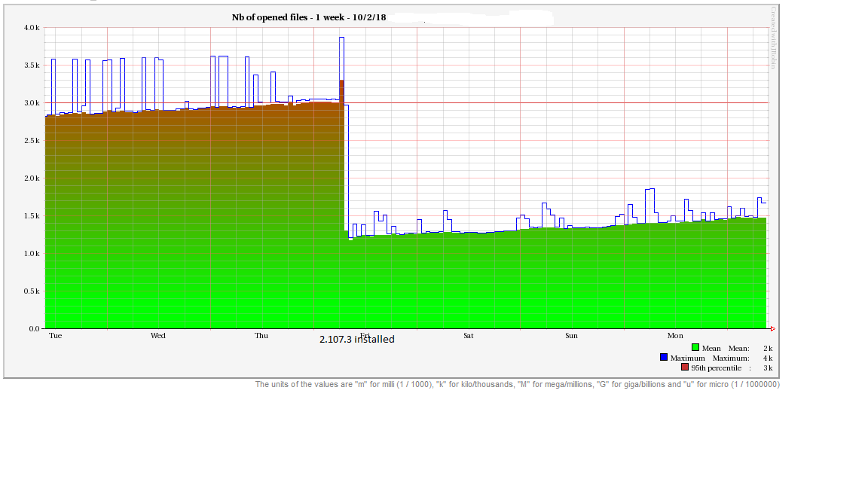
Task: Click the '95th percentile' legend label
Action: click(717, 368)
